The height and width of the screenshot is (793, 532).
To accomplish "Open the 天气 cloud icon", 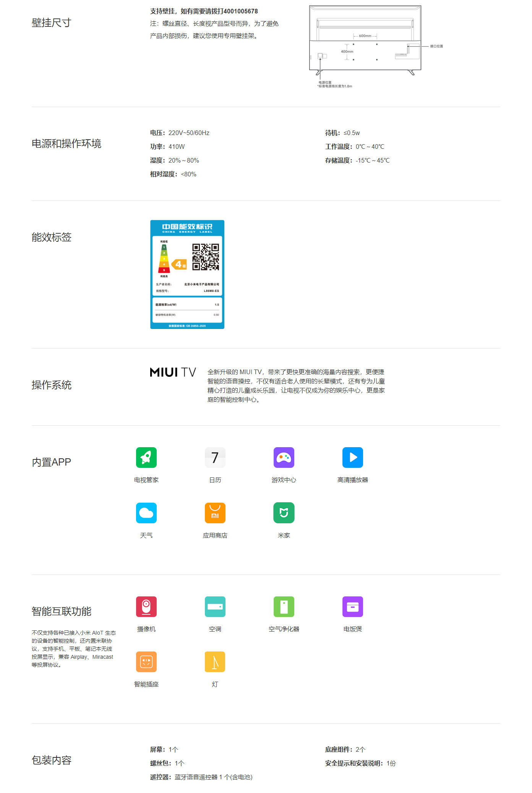I will pyautogui.click(x=146, y=513).
